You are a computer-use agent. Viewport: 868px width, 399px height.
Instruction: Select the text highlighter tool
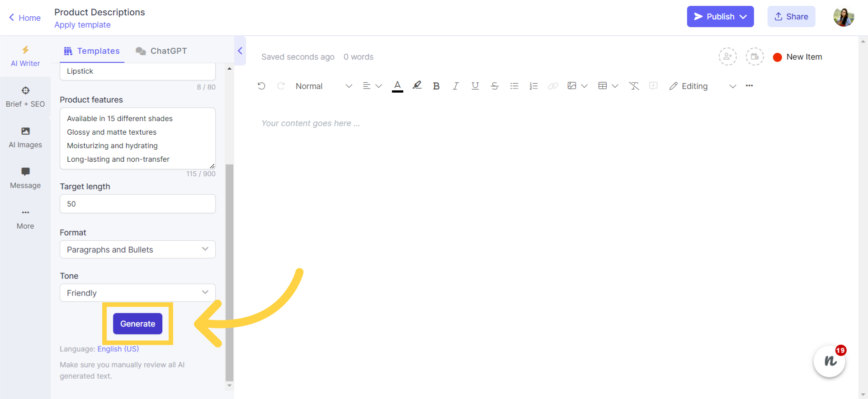417,85
